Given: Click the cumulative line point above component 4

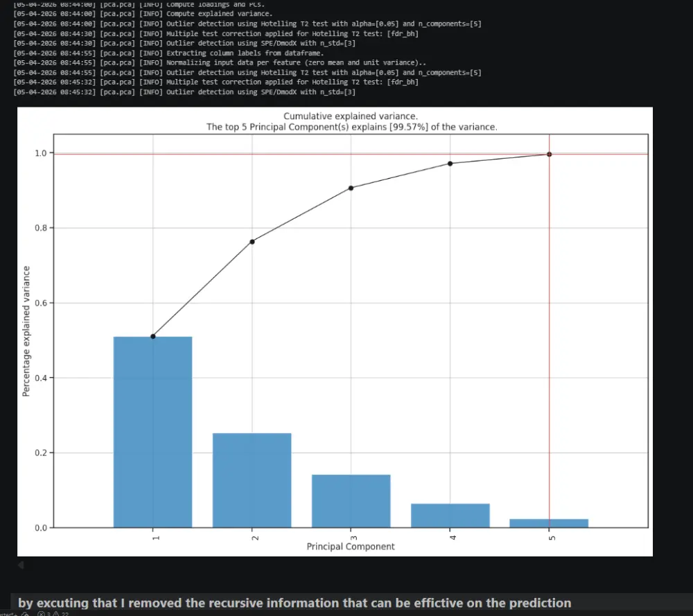Looking at the screenshot, I should tap(450, 164).
